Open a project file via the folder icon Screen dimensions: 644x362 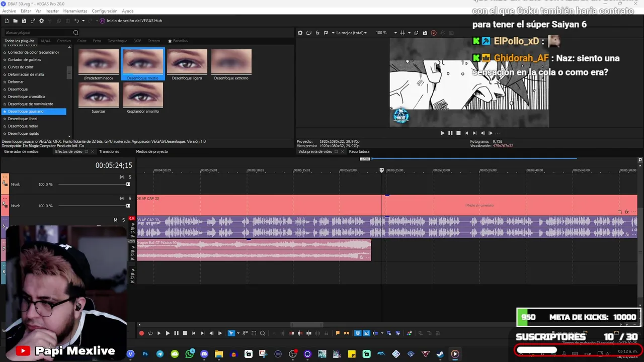click(15, 21)
